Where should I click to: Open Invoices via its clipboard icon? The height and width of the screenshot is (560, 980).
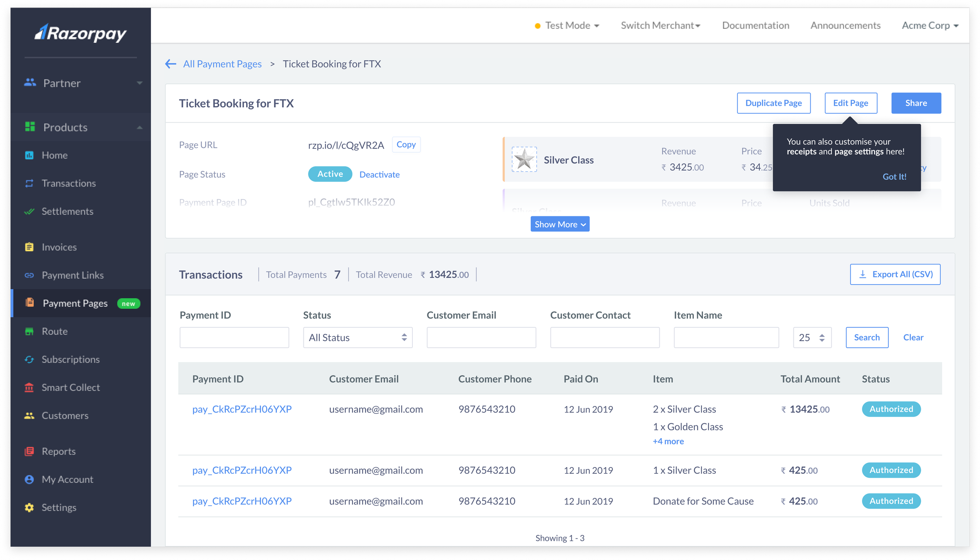(29, 247)
